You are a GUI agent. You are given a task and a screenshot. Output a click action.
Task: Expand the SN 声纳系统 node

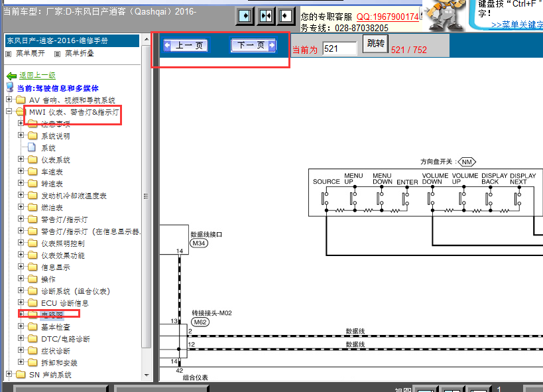(9, 374)
